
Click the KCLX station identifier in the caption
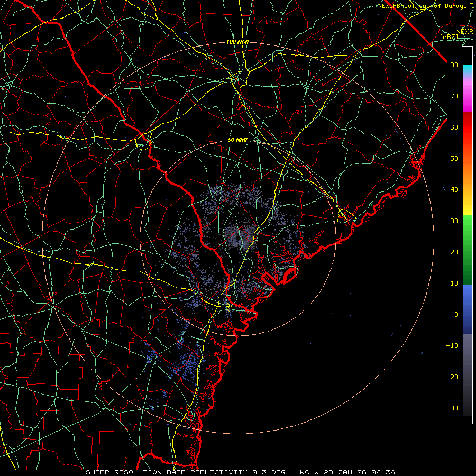pos(309,472)
